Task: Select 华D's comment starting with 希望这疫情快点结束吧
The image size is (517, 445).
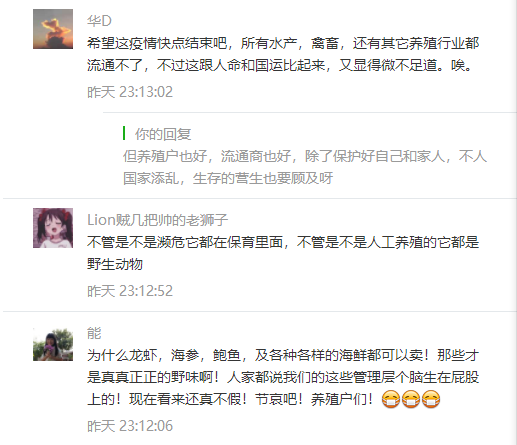Action: [x=283, y=54]
